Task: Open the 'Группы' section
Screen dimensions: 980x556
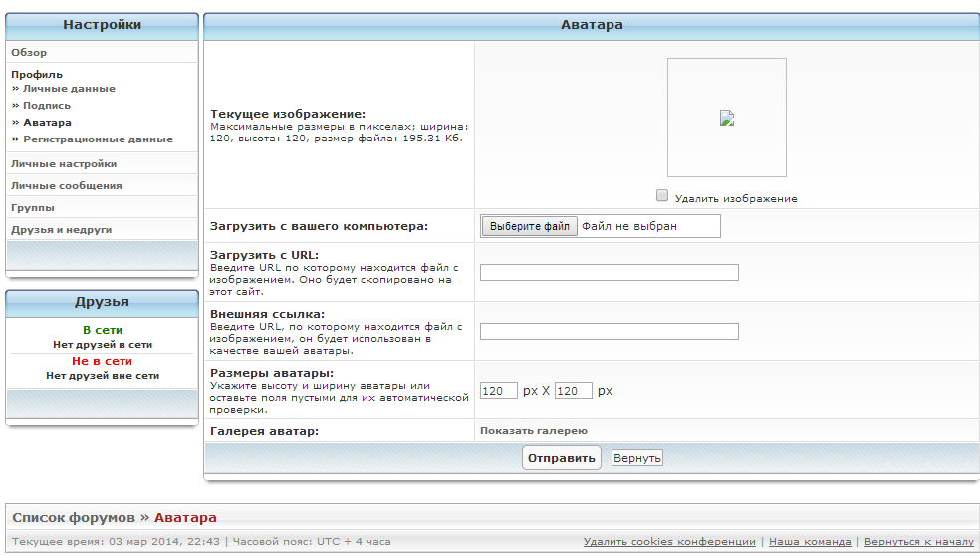Action: [33, 207]
